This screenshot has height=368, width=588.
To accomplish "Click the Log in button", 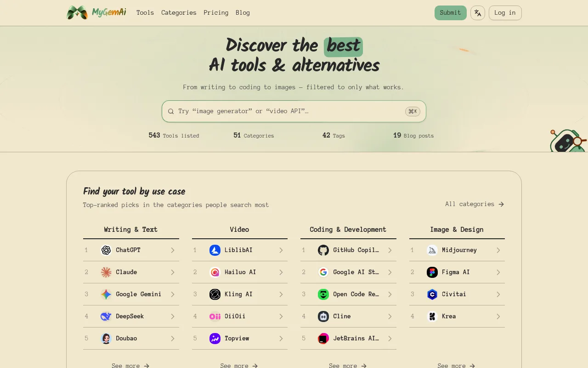I will pyautogui.click(x=505, y=13).
